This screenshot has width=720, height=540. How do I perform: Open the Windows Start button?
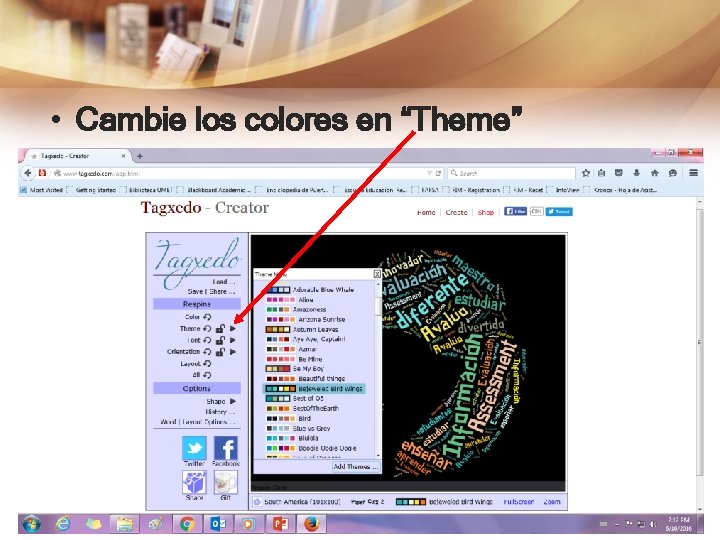click(x=31, y=524)
